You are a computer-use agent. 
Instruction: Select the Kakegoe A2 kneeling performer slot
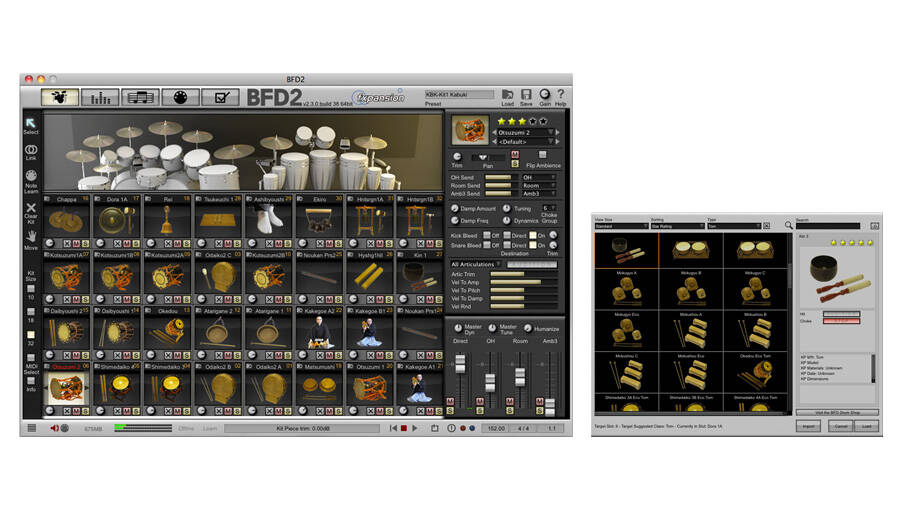coord(319,333)
